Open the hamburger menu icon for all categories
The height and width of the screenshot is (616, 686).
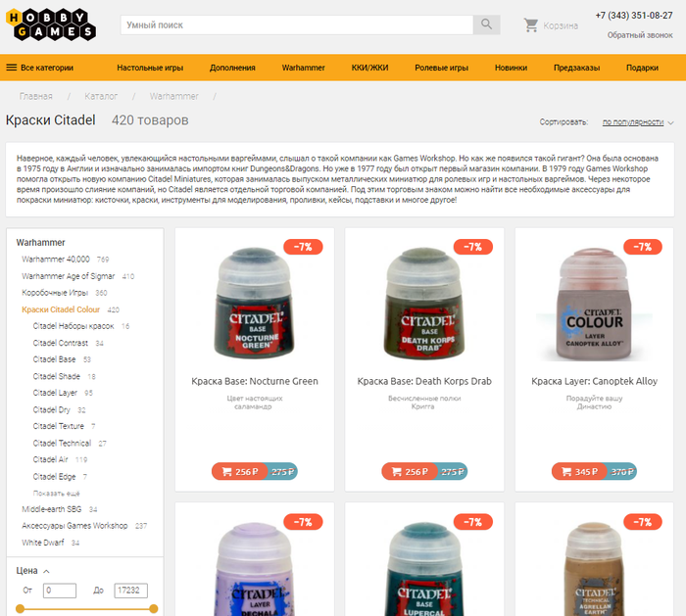pos(12,68)
